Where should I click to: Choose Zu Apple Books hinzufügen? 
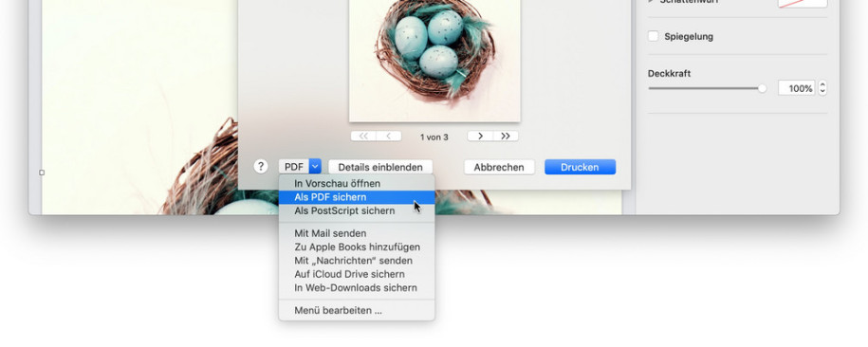click(x=357, y=247)
